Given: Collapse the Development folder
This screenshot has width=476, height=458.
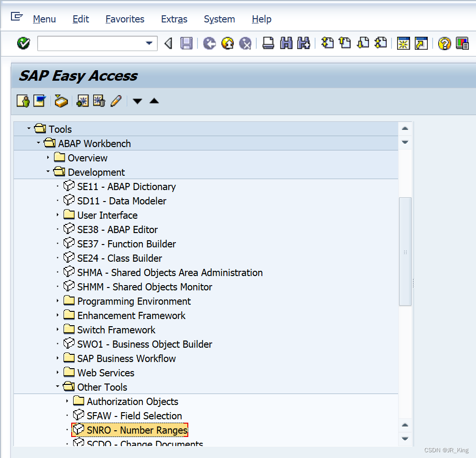Looking at the screenshot, I should coord(48,171).
